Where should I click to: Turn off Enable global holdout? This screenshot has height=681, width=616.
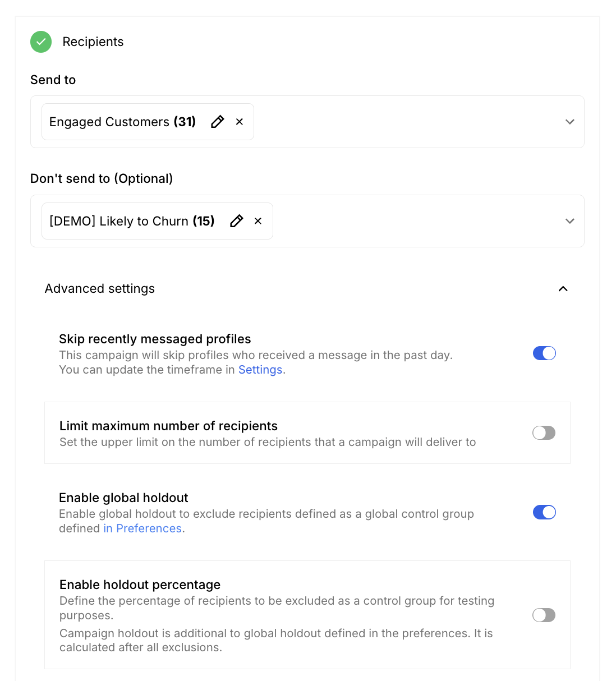click(544, 512)
